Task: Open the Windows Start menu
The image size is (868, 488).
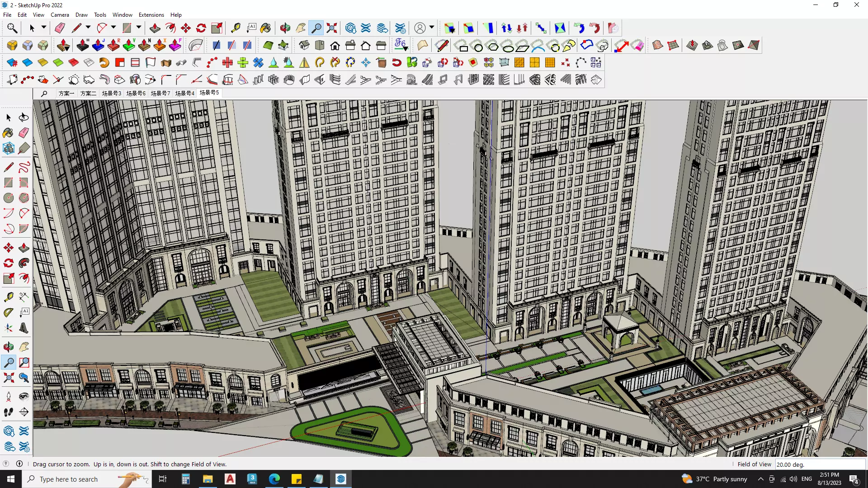Action: [11, 479]
